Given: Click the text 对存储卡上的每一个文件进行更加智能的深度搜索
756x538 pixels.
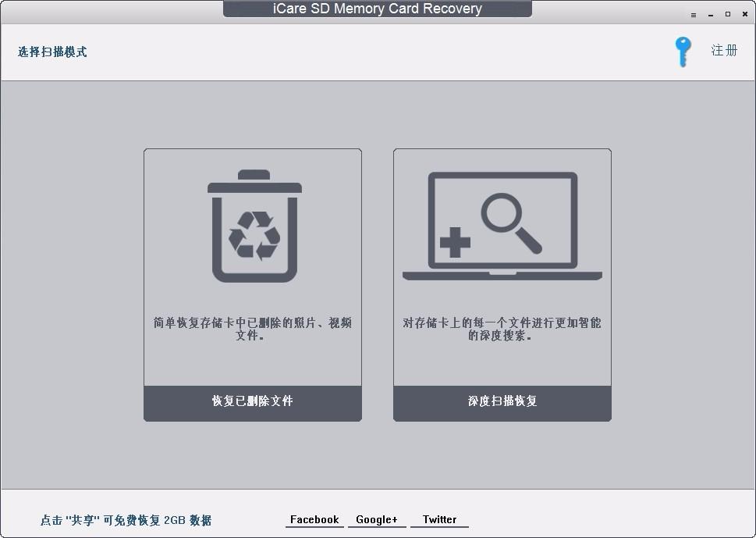Looking at the screenshot, I should [502, 329].
